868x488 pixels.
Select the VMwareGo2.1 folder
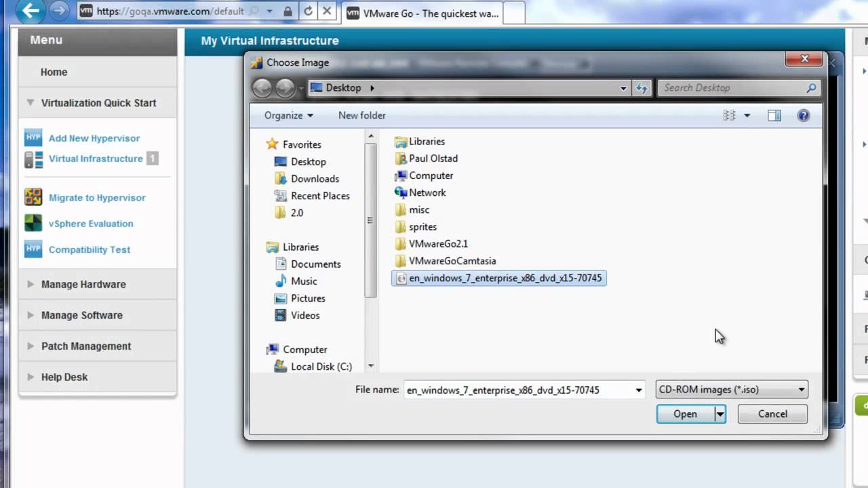pos(431,243)
